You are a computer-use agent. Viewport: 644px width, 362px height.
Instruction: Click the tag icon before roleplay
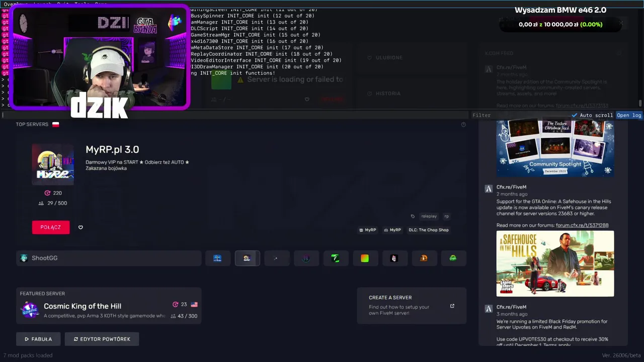(413, 216)
